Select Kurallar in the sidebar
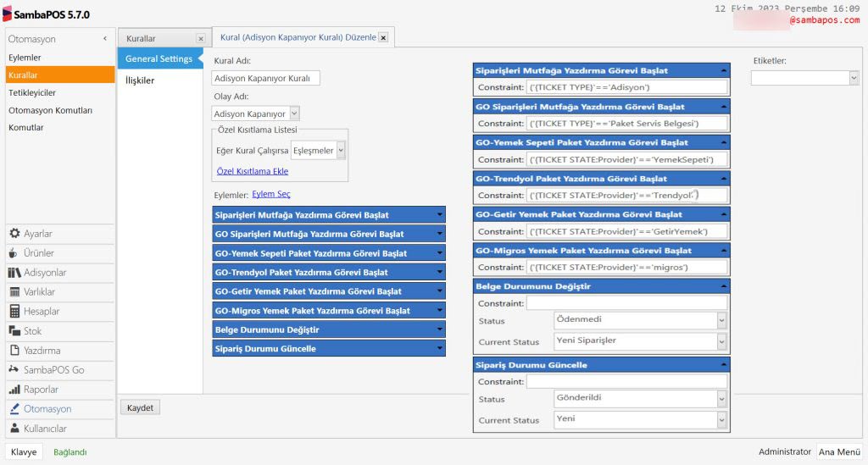The image size is (868, 465). tap(60, 75)
